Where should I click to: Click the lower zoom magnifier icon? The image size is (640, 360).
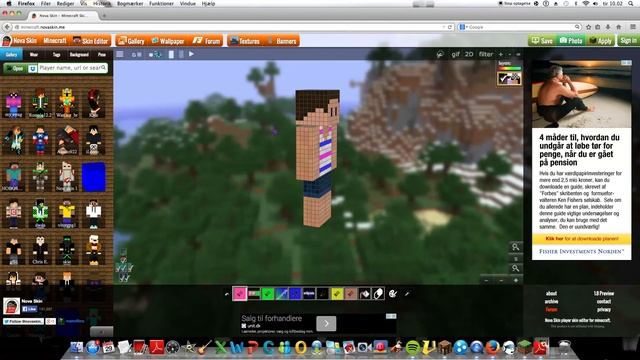click(x=516, y=268)
